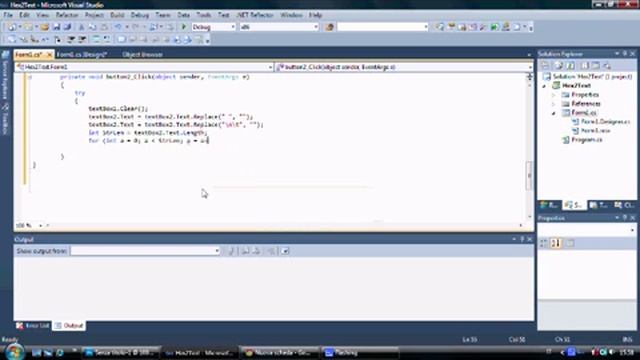640x360 pixels.
Task: Close the Output panel
Action: (x=529, y=239)
